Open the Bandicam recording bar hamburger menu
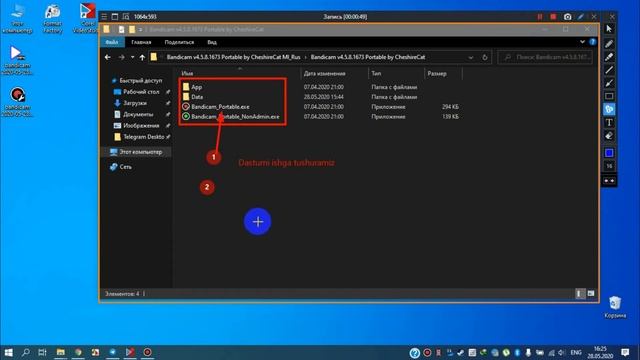 tap(104, 17)
